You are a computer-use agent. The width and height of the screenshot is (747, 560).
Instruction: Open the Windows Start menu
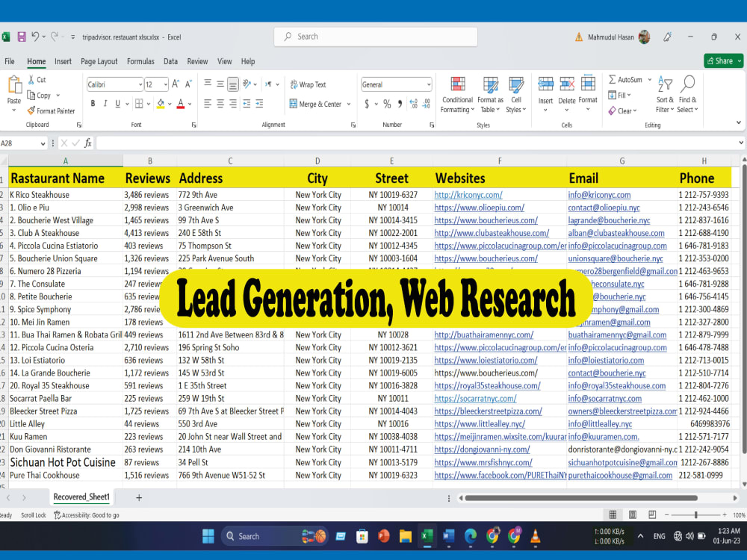(x=208, y=536)
